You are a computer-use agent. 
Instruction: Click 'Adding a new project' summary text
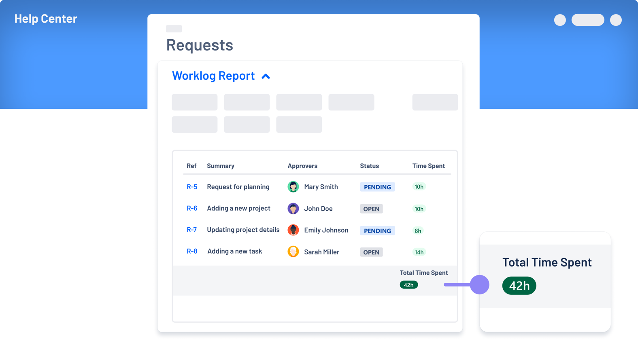point(238,208)
